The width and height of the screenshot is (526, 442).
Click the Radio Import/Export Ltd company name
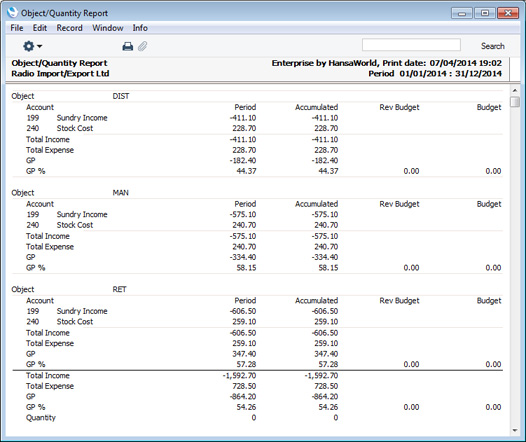tap(60, 73)
